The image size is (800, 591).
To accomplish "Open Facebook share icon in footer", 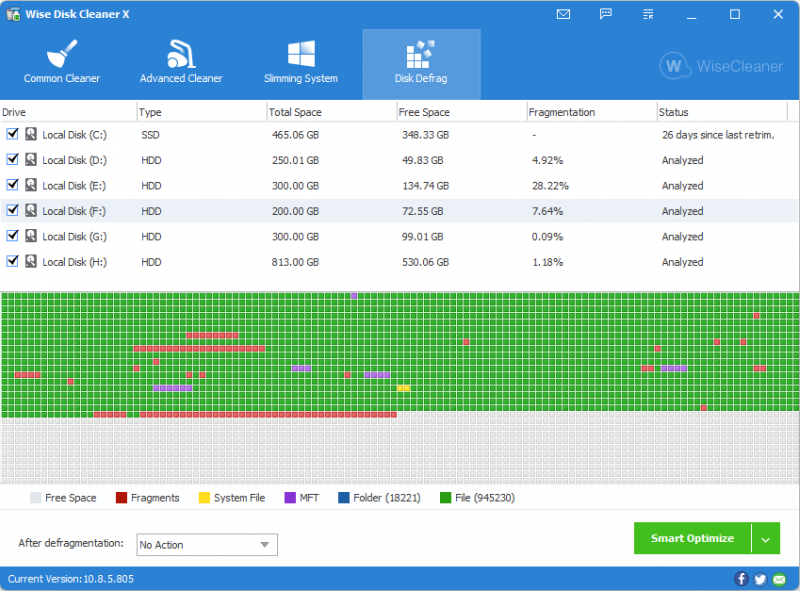I will tap(741, 579).
